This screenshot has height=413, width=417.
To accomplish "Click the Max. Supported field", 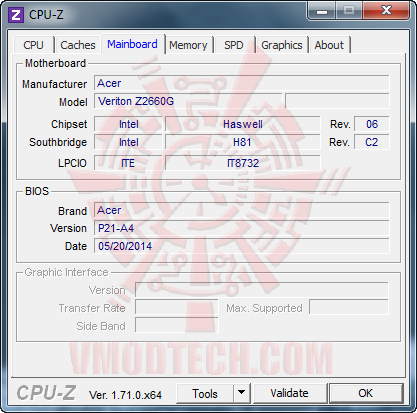I will coord(349,308).
